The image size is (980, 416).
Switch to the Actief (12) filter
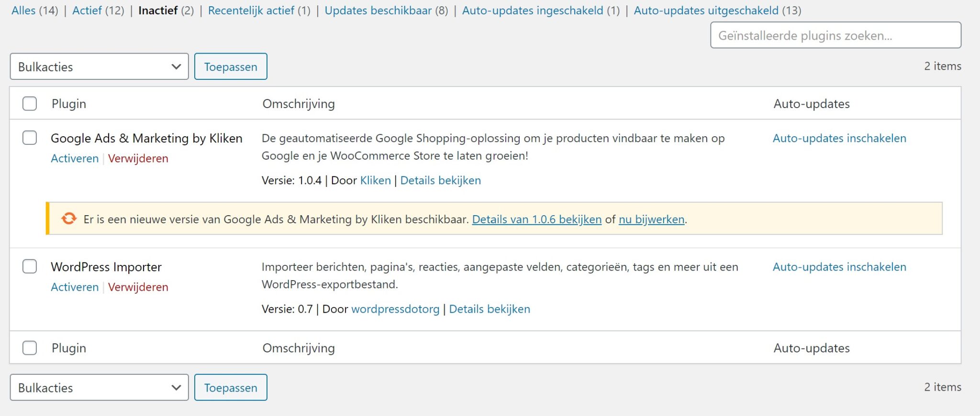pos(98,11)
